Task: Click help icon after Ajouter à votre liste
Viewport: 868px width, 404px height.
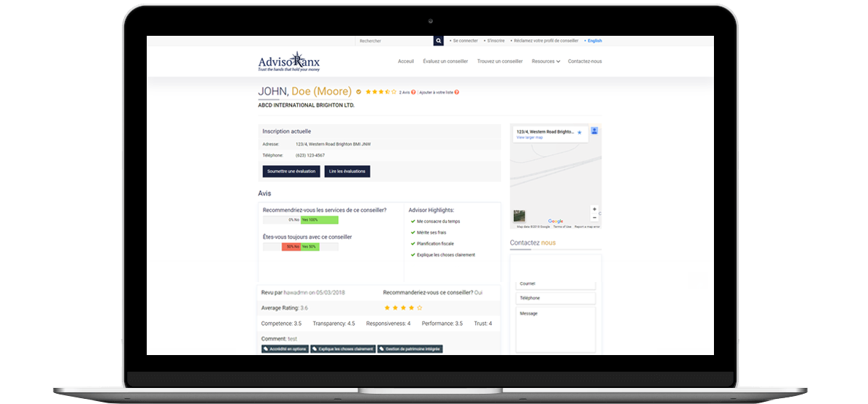Action: [457, 93]
